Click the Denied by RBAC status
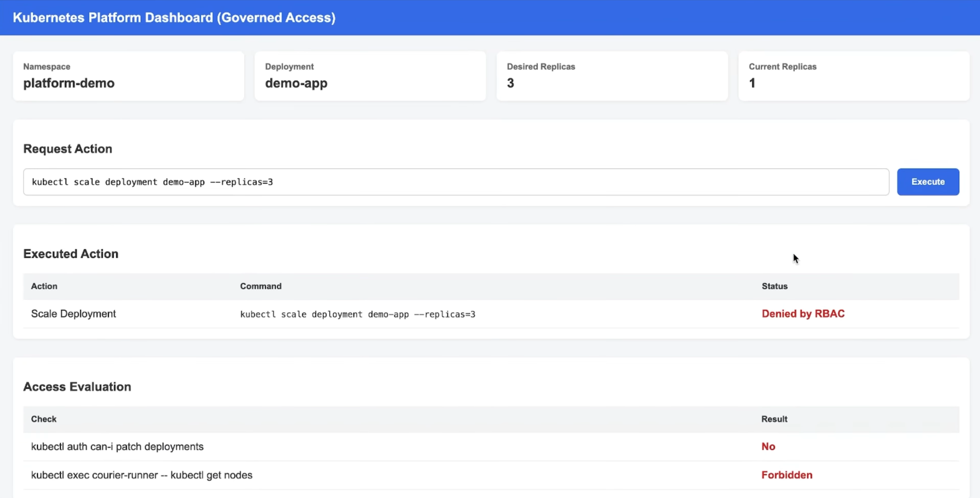 [x=803, y=314]
